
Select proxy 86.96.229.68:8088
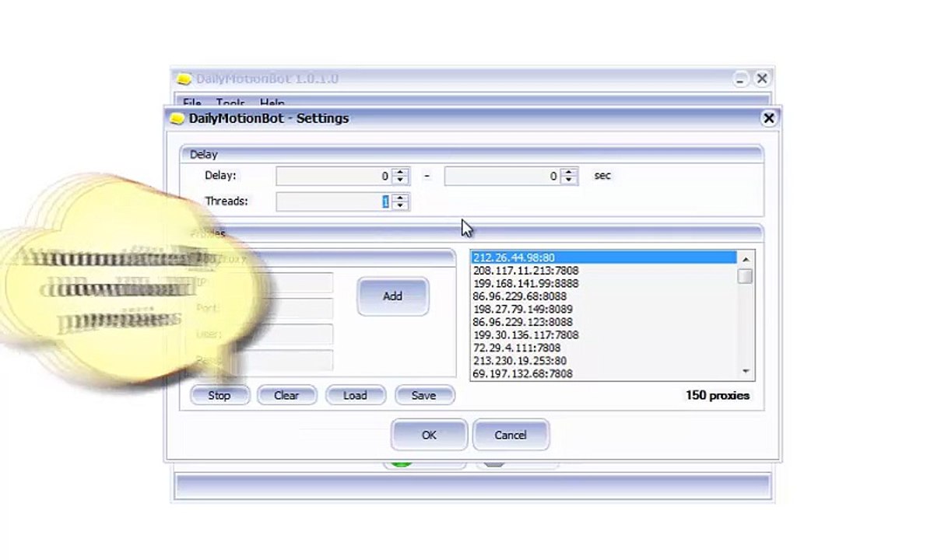pyautogui.click(x=604, y=296)
